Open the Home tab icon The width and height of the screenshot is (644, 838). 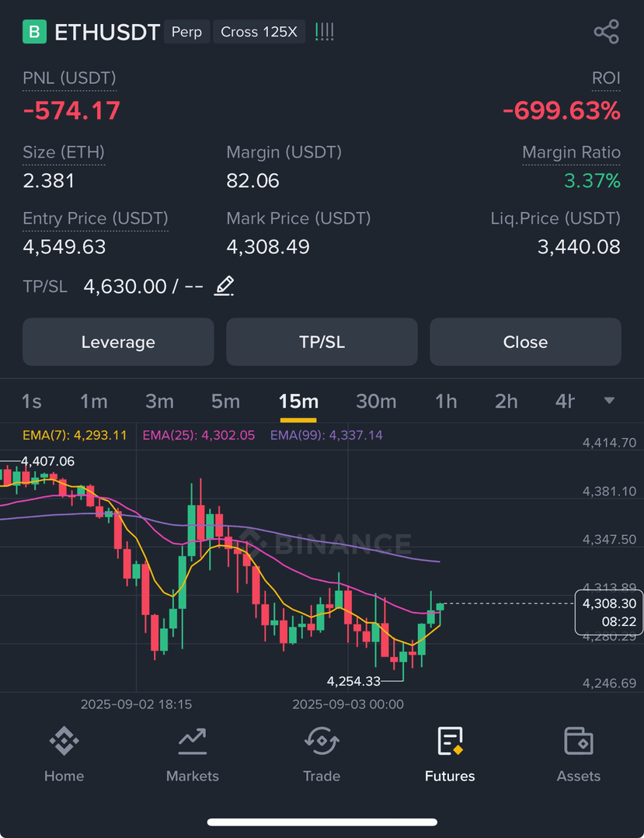tap(64, 741)
